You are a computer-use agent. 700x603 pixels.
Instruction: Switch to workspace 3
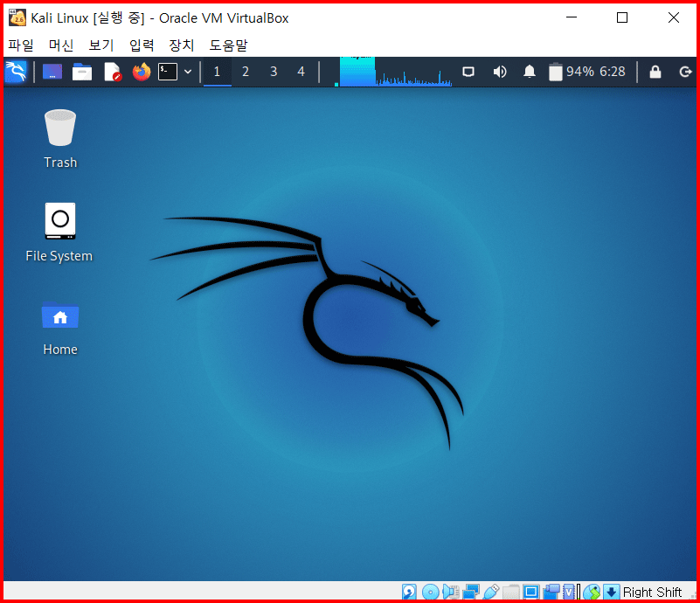pos(274,72)
